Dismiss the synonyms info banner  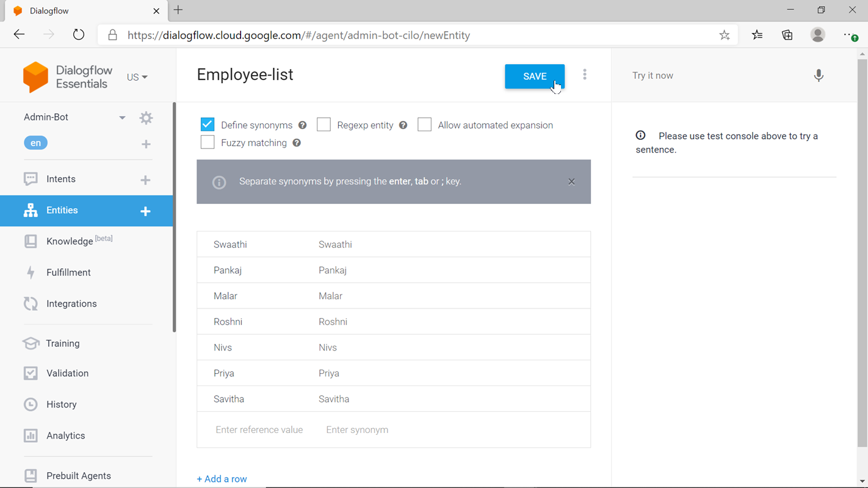coord(571,181)
